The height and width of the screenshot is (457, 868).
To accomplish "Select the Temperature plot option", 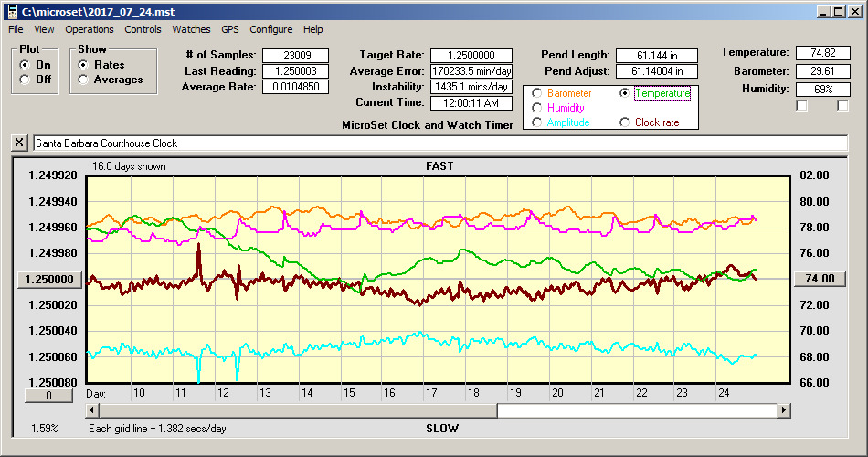I will tap(624, 93).
